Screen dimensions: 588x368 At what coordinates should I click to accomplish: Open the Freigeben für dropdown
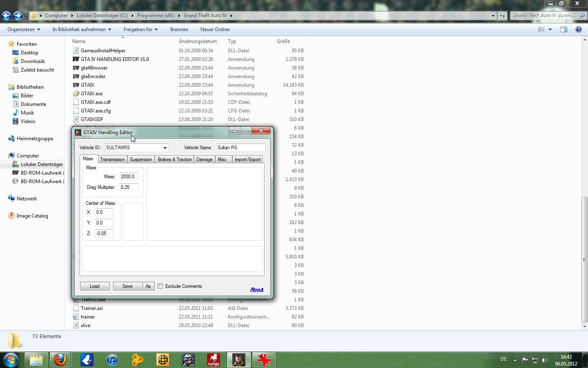point(140,29)
